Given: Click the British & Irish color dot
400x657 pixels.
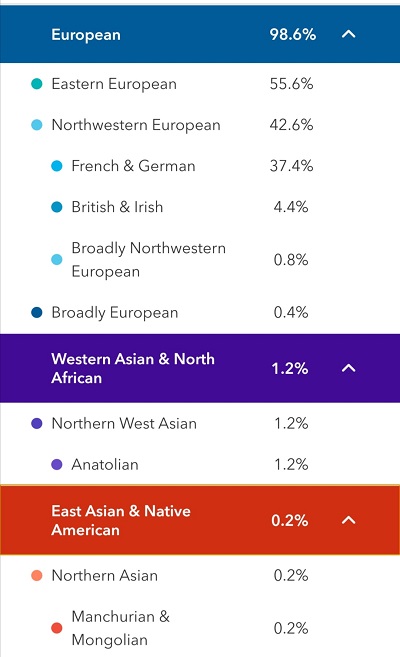Looking at the screenshot, I should [x=57, y=207].
